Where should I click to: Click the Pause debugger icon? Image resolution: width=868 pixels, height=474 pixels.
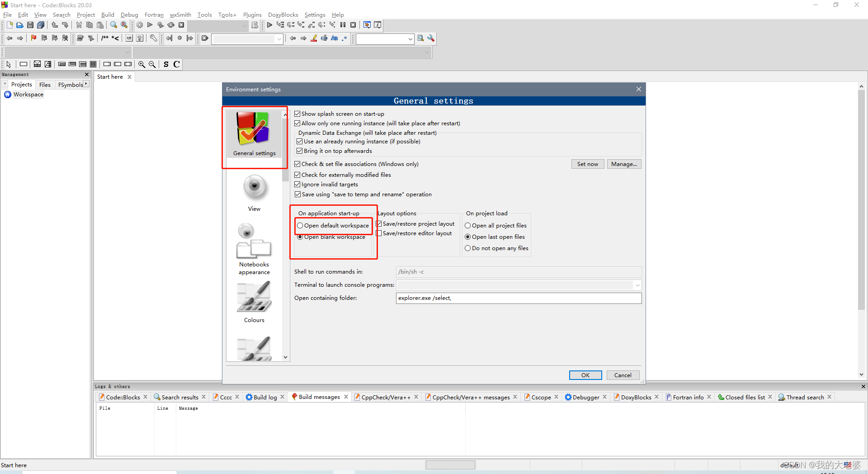click(343, 25)
